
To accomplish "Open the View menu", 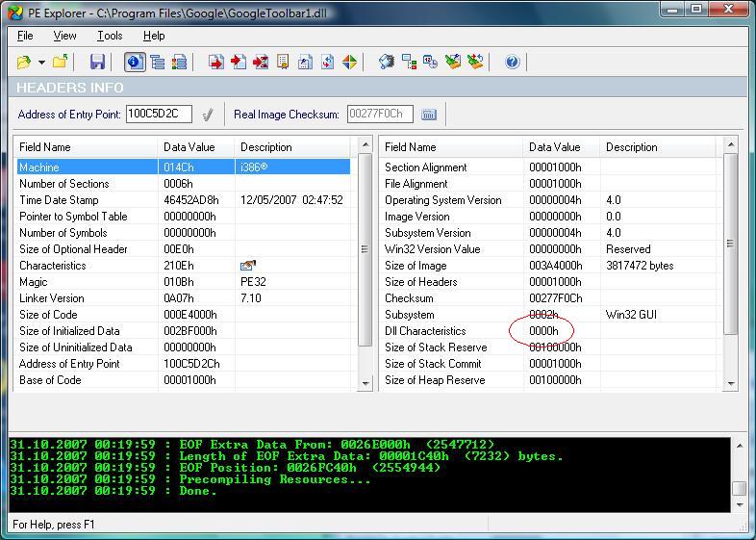I will [x=64, y=36].
